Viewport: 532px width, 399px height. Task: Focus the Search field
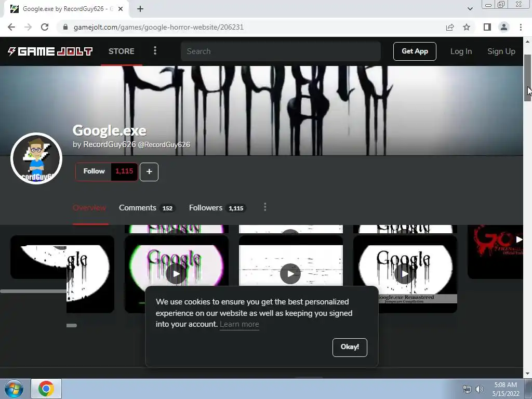(281, 51)
